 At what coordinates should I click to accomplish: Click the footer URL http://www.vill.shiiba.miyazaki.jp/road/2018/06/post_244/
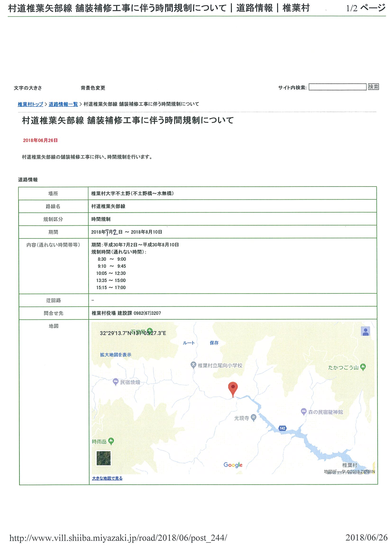pos(118,538)
